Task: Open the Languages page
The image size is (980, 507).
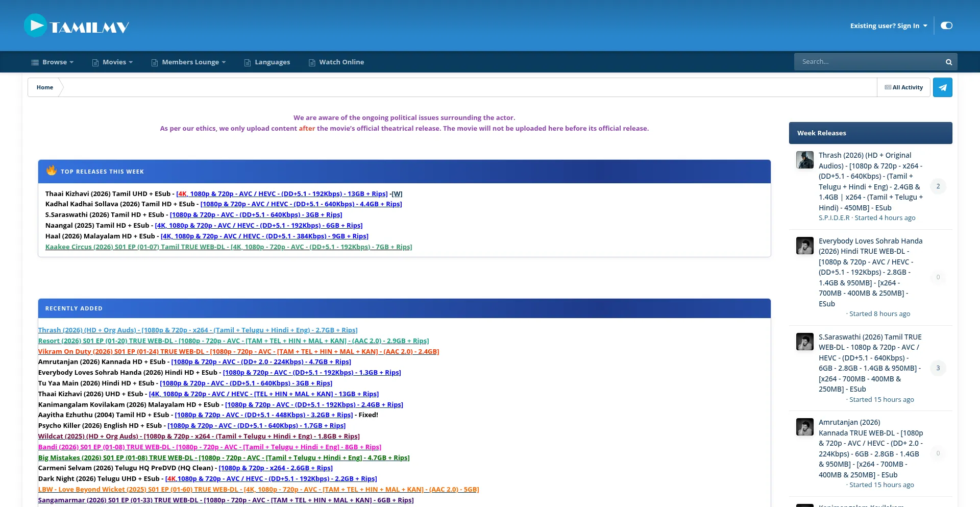Action: point(267,62)
